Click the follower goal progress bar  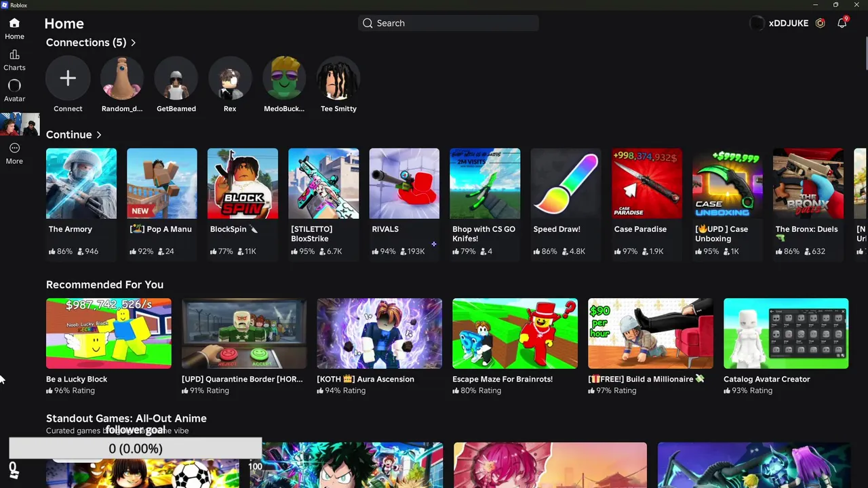pos(136,449)
